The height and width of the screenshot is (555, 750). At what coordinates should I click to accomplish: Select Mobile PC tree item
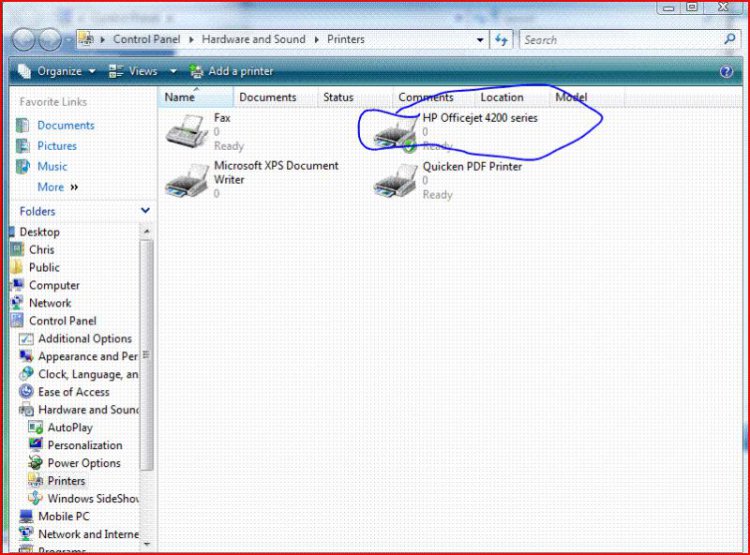(64, 516)
